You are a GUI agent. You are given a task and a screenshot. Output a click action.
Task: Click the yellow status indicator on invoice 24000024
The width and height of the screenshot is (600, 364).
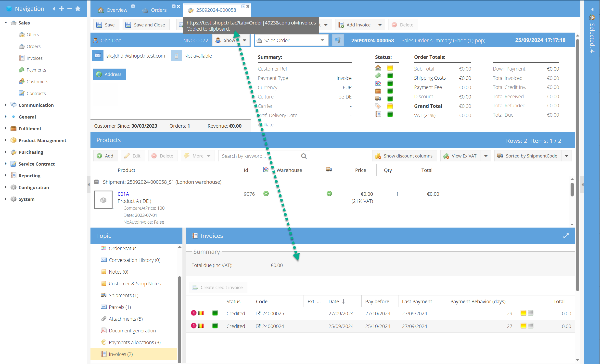point(523,326)
